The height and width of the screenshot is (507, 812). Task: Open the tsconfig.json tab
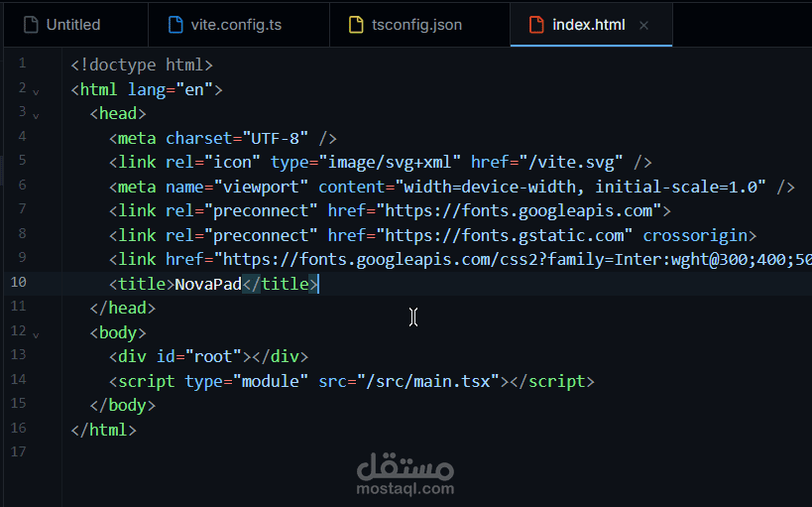pos(420,25)
